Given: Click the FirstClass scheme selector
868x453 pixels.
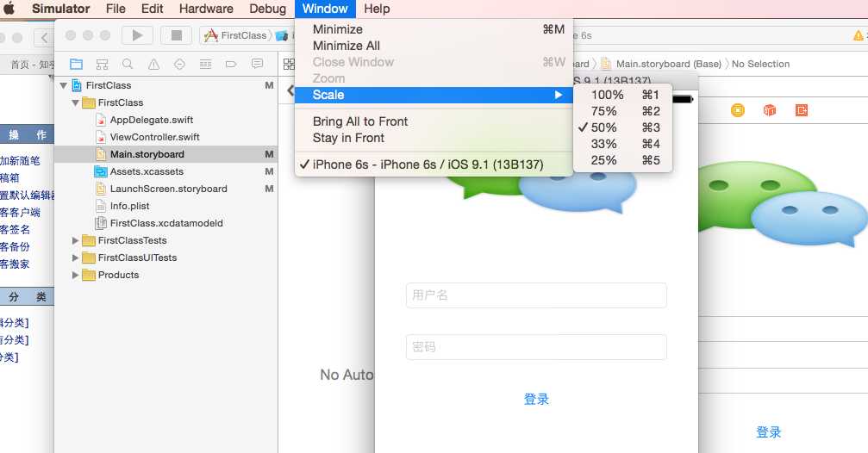Looking at the screenshot, I should pos(236,35).
